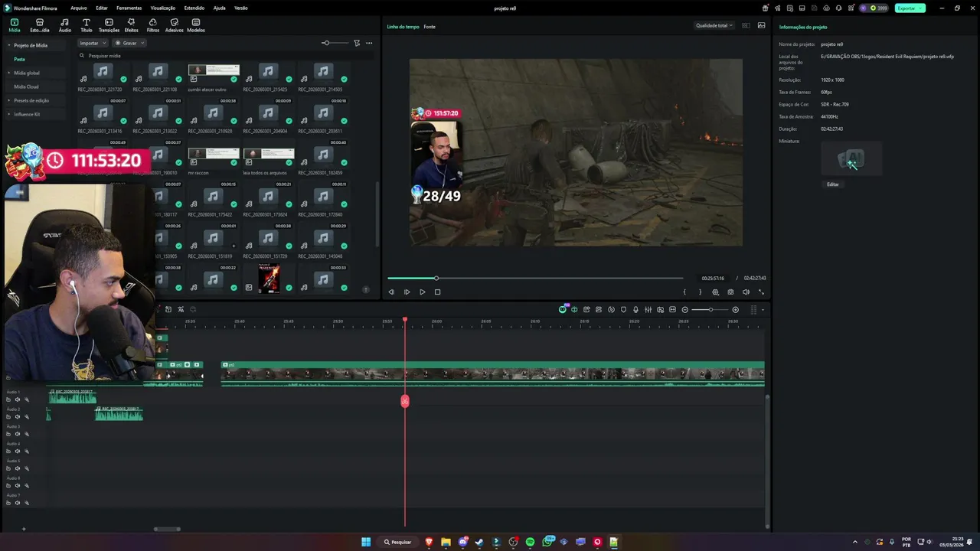Click the Editar button under Miniatura

click(x=832, y=184)
